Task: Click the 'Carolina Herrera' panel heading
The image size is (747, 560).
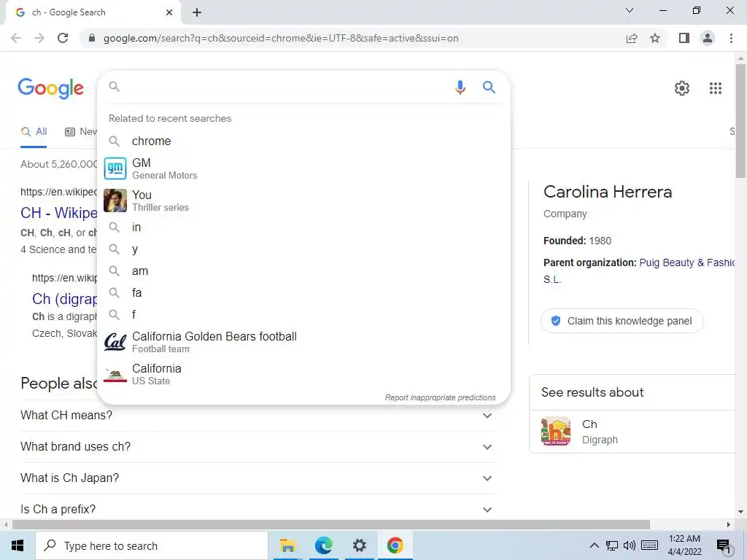Action: point(608,192)
